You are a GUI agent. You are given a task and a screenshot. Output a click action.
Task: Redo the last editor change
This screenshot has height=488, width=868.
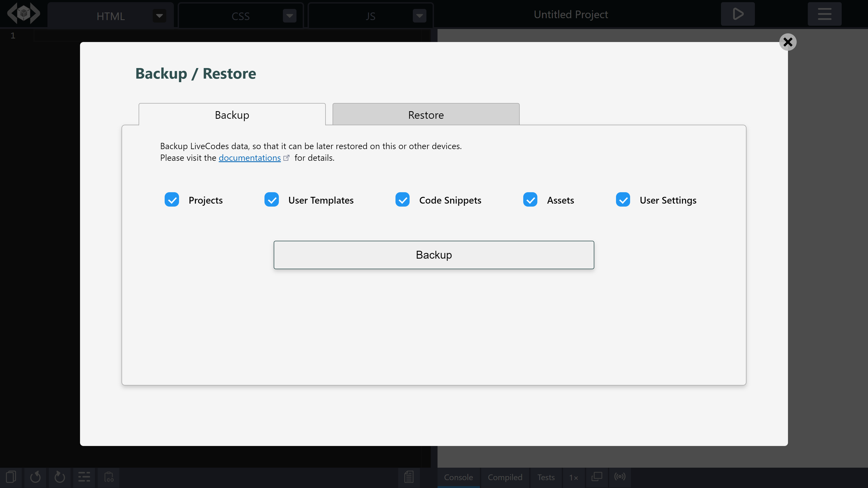[60, 477]
